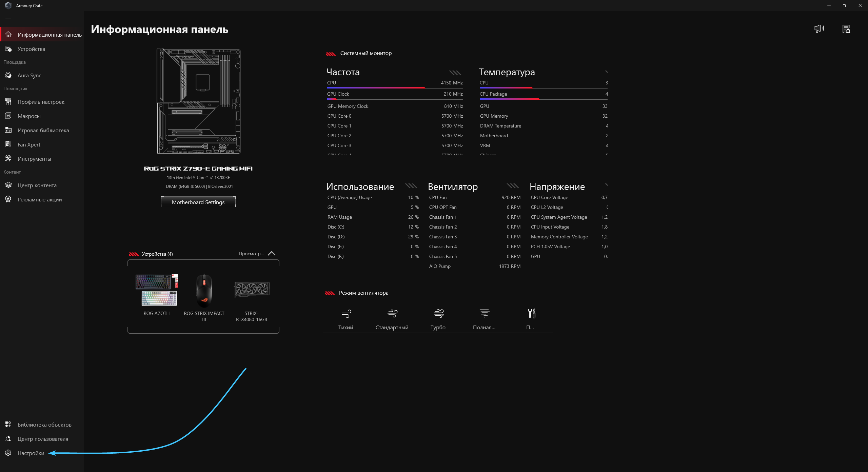This screenshot has width=868, height=472.
Task: Click the Инструменты wrench icon
Action: tap(8, 159)
